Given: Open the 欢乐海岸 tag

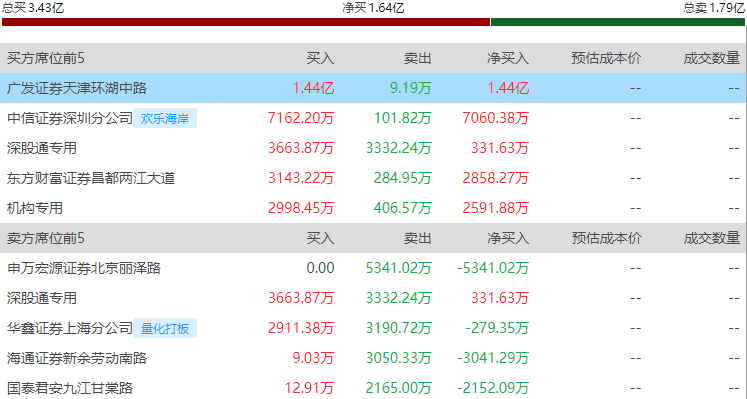Looking at the screenshot, I should [165, 118].
